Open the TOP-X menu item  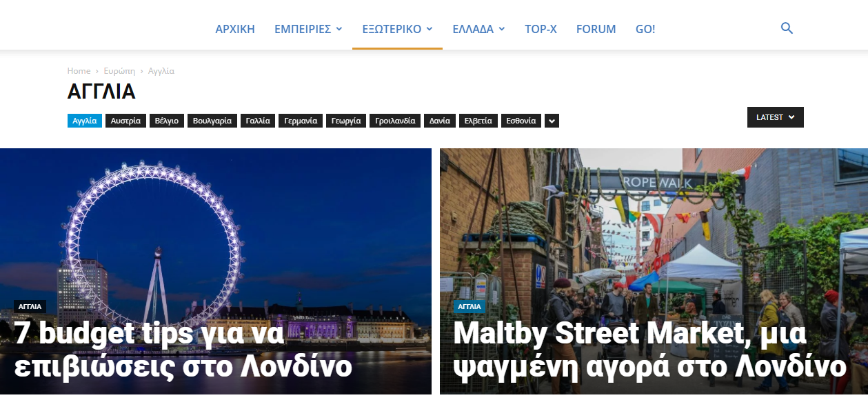541,29
